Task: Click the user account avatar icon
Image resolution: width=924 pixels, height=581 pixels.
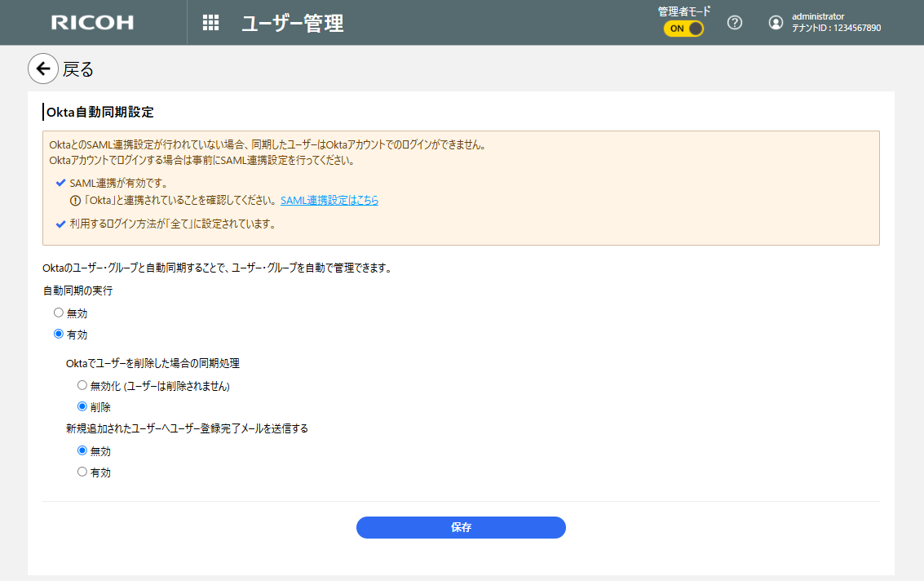Action: tap(776, 23)
